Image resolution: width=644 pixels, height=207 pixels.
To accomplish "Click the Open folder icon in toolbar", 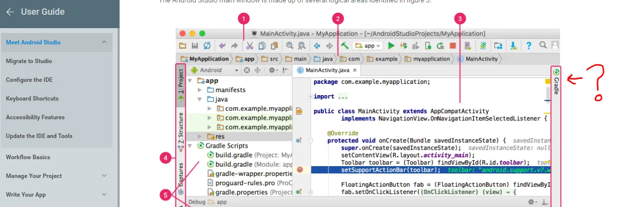I will pyautogui.click(x=182, y=46).
